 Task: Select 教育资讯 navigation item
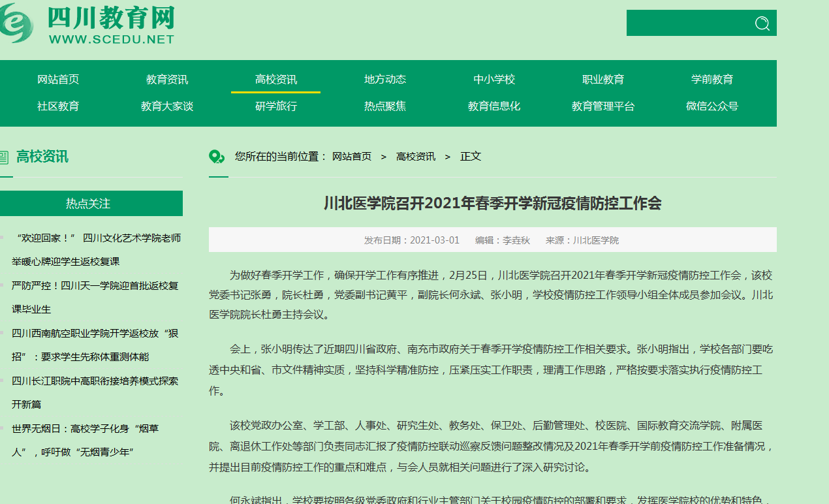(x=167, y=80)
